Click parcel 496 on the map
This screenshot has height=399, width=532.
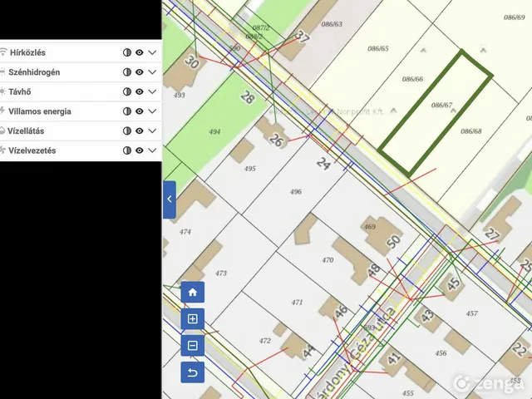(x=296, y=192)
